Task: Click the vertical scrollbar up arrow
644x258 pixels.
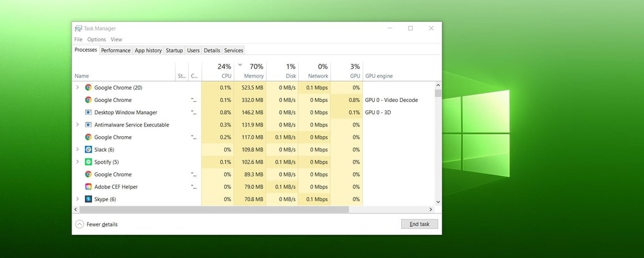Action: (x=438, y=84)
